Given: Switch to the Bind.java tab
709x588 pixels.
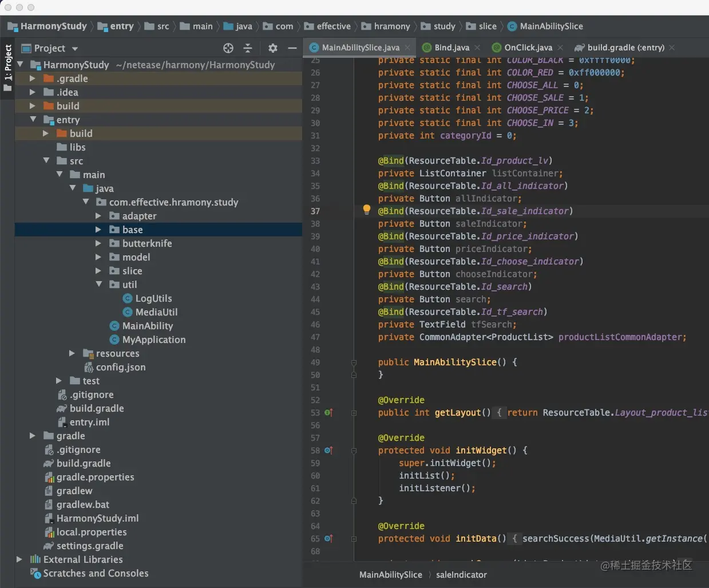Looking at the screenshot, I should click(451, 48).
